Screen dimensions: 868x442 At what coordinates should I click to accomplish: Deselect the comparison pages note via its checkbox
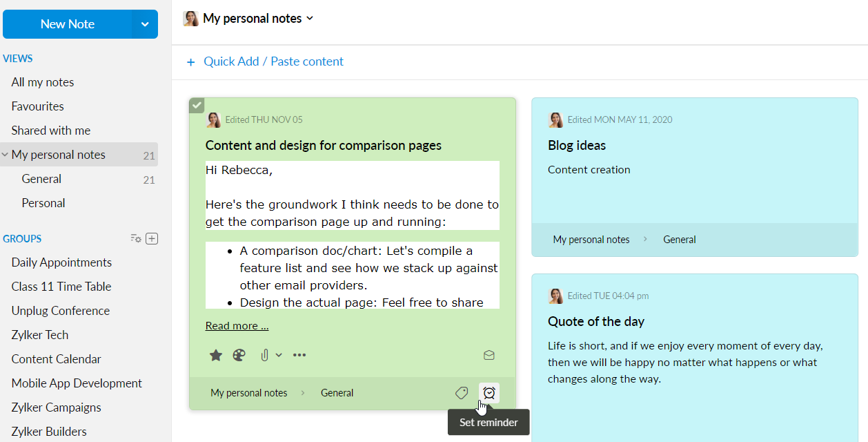pyautogui.click(x=197, y=104)
